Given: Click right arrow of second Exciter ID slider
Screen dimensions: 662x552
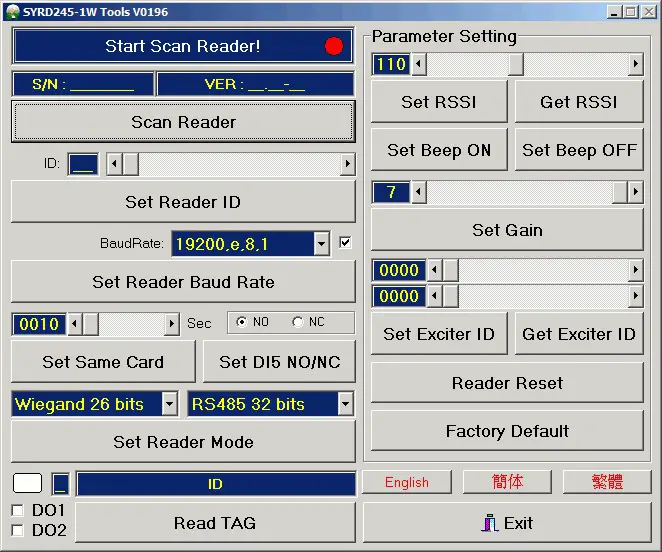Looking at the screenshot, I should (x=635, y=296).
